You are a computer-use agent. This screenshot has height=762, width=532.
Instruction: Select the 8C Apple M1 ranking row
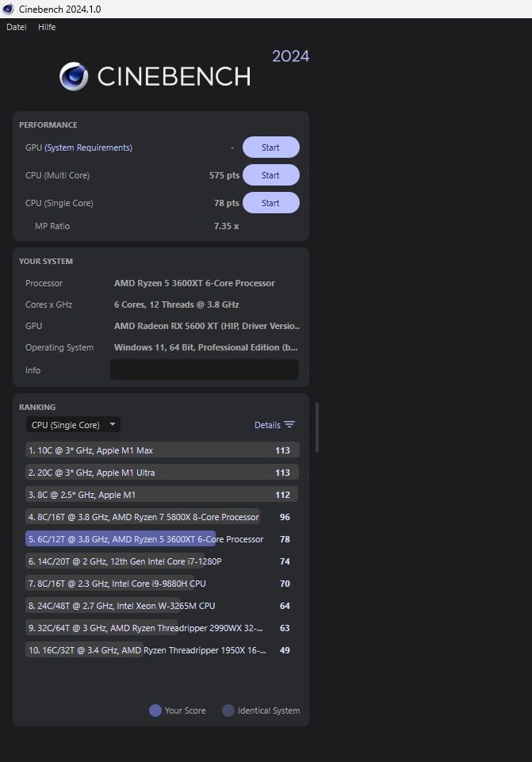163,495
